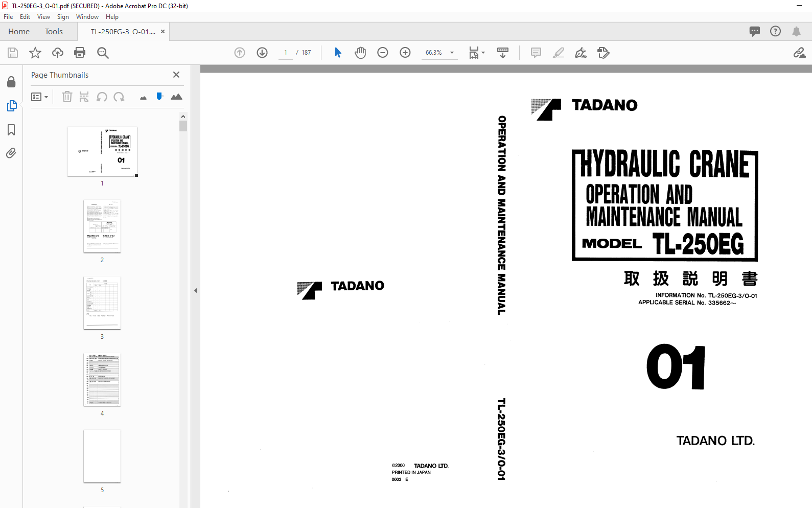
Task: Go to the next page with the down arrow
Action: (x=262, y=53)
